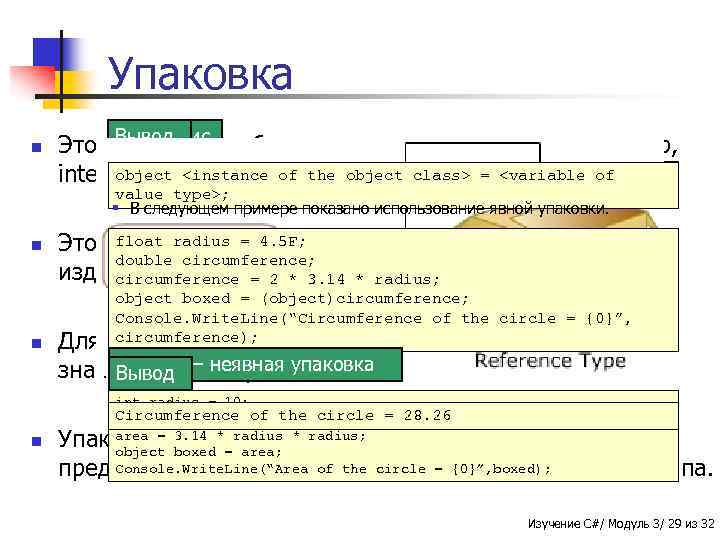720x540 pixels.
Task: Click the slide title "Упаковка"
Action: tap(200, 75)
